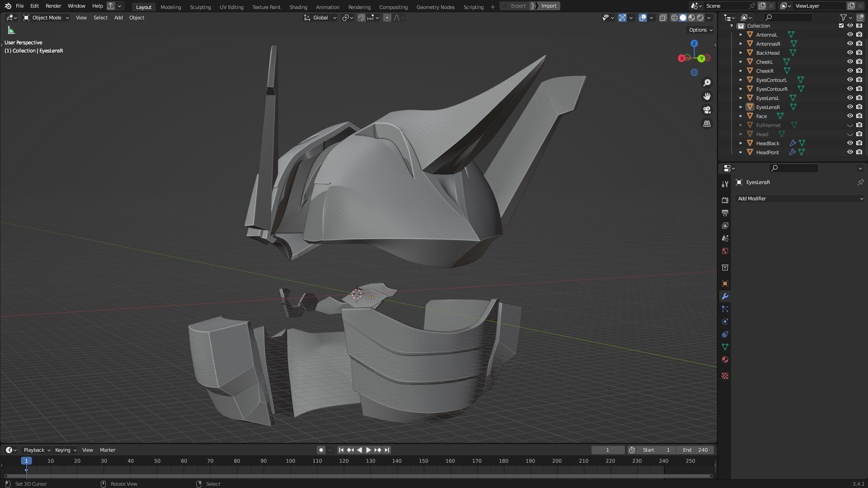Viewport: 868px width, 488px height.
Task: Collapse the Collection in outliner
Action: (732, 26)
